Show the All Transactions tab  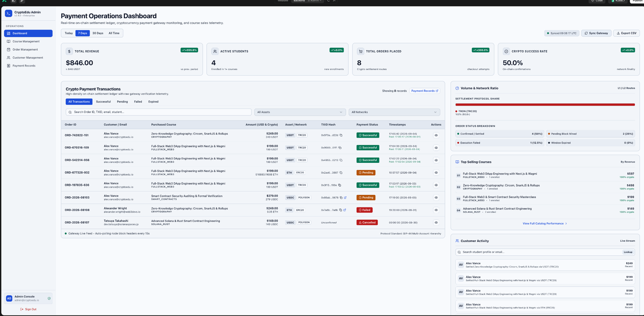pos(79,101)
